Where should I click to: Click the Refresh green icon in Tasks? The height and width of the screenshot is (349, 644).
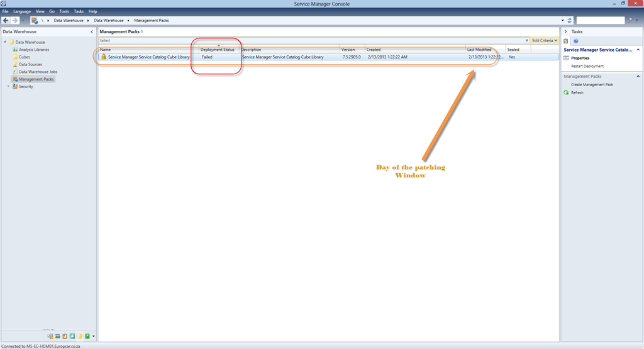[566, 92]
